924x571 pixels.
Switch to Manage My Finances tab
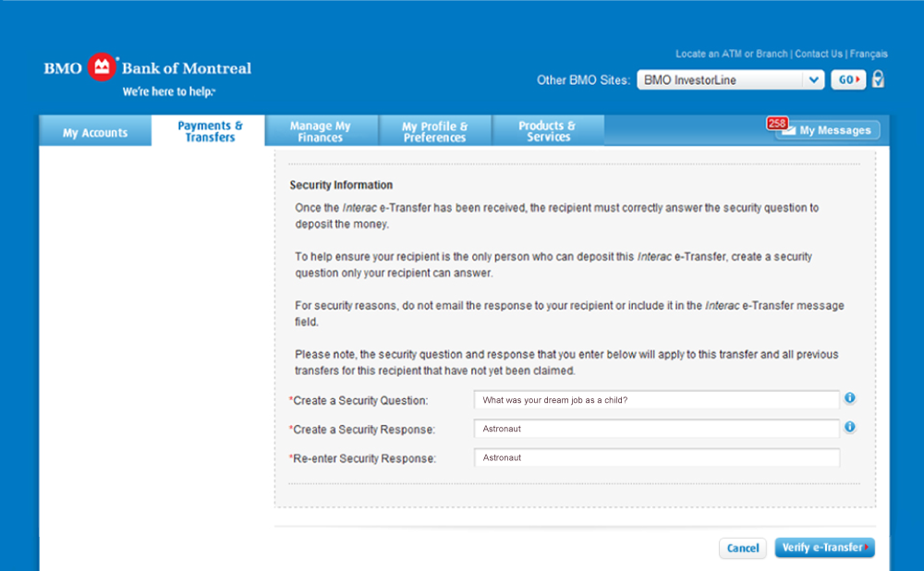coord(322,131)
